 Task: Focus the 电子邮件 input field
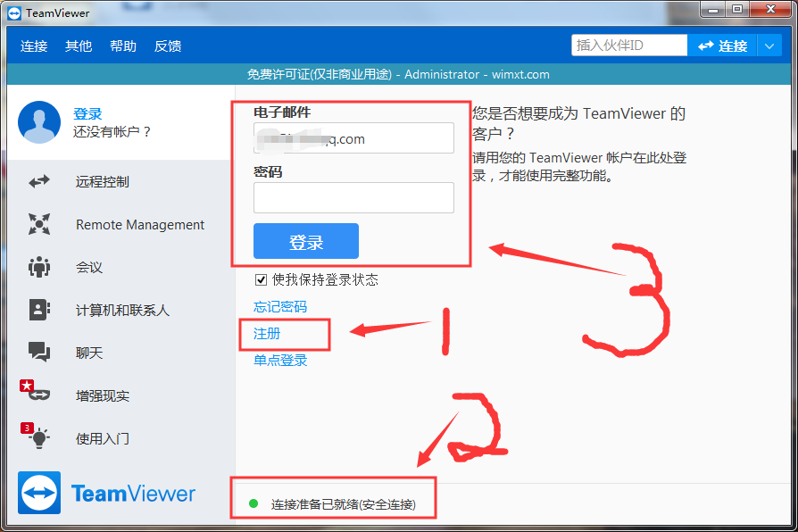353,138
